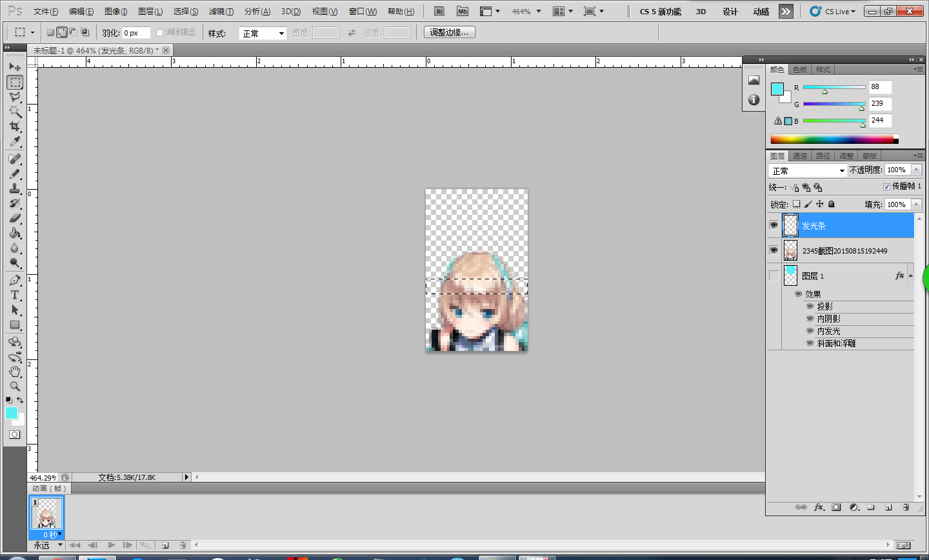The width and height of the screenshot is (929, 560).
Task: Select the Rectangular Marquee tool
Action: 15,82
